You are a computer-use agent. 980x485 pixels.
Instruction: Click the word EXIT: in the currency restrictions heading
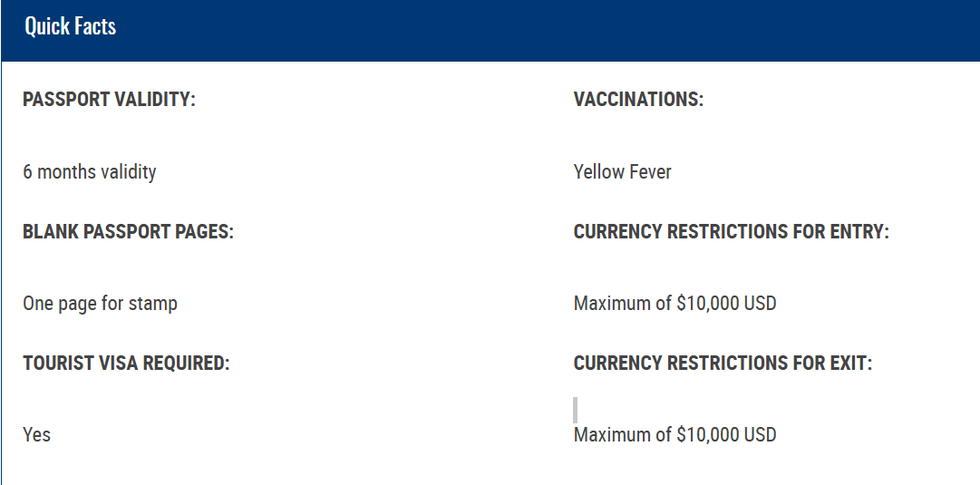point(850,363)
